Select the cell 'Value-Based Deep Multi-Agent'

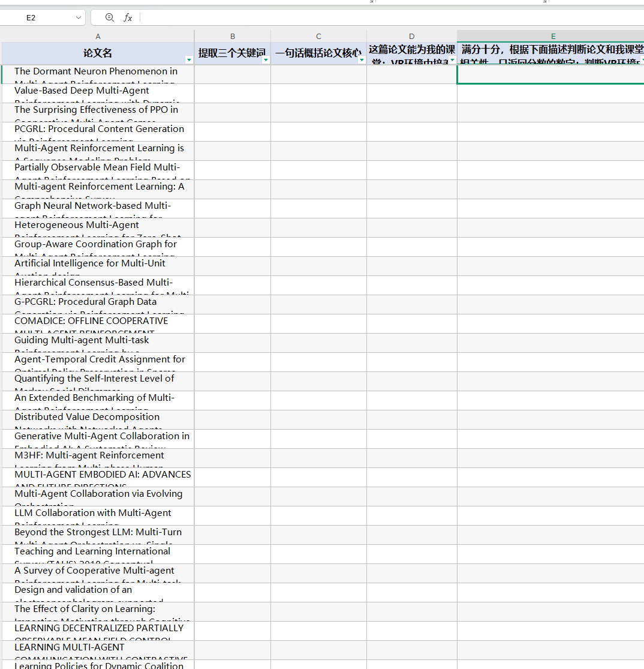click(98, 94)
